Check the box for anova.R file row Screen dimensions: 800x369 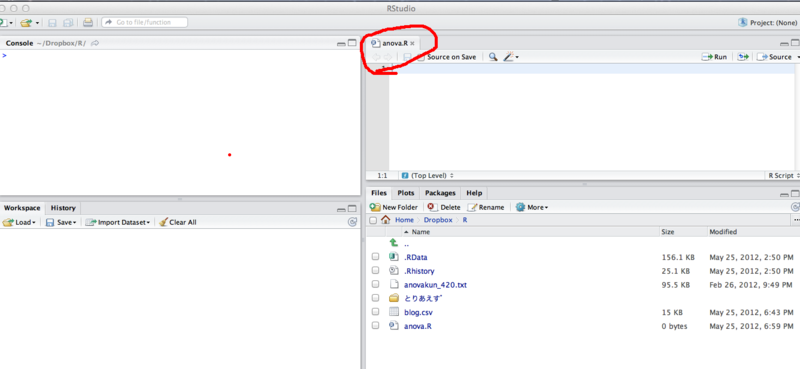[x=376, y=326]
